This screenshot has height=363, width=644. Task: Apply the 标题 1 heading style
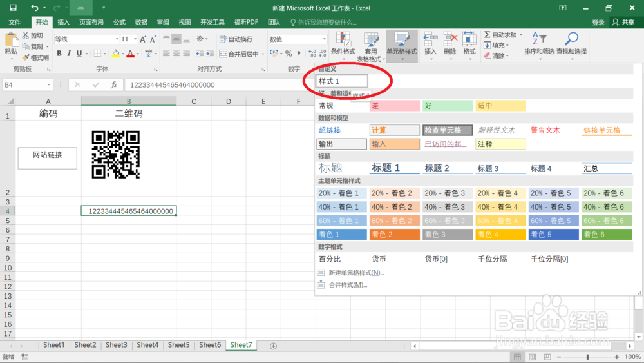tap(395, 168)
